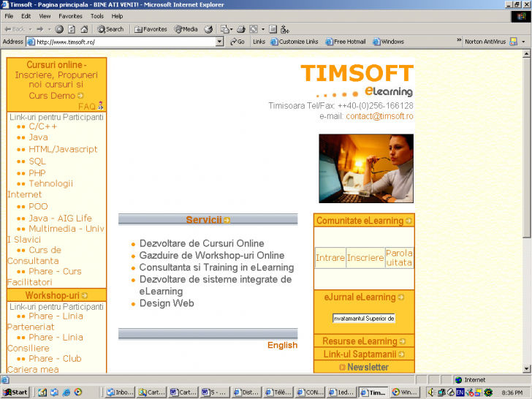Viewport: 532px width, 399px height.
Task: Open the Search pane
Action: tap(110, 29)
